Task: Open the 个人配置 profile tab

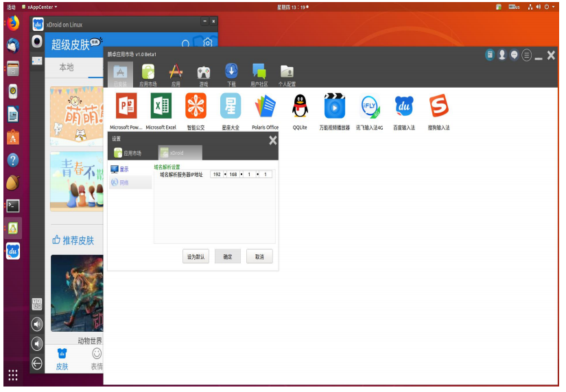Action: [x=287, y=75]
